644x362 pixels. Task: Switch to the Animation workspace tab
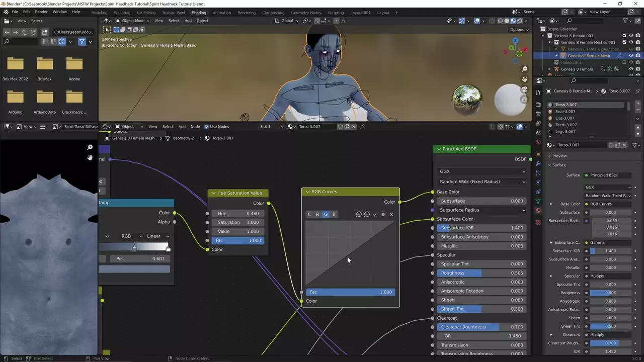tap(221, 13)
